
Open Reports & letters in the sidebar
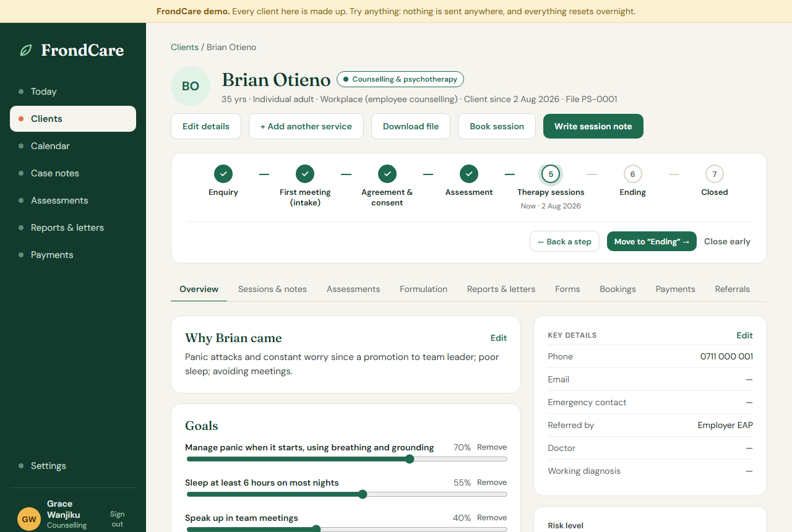point(73,228)
